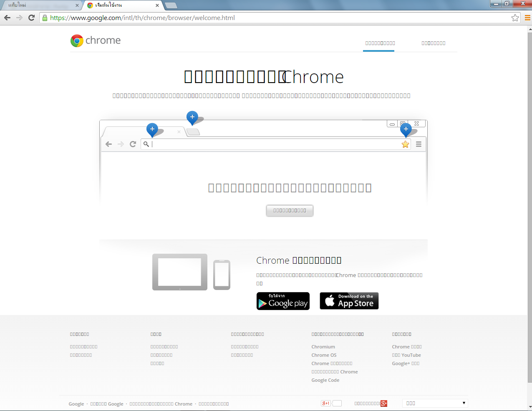
Task: Open the Chrome OS footer link
Action: click(324, 355)
